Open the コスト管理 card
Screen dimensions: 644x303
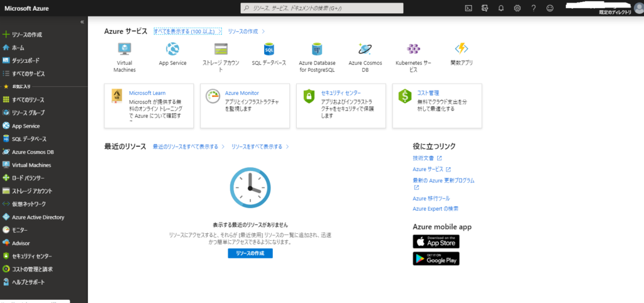[x=437, y=106]
